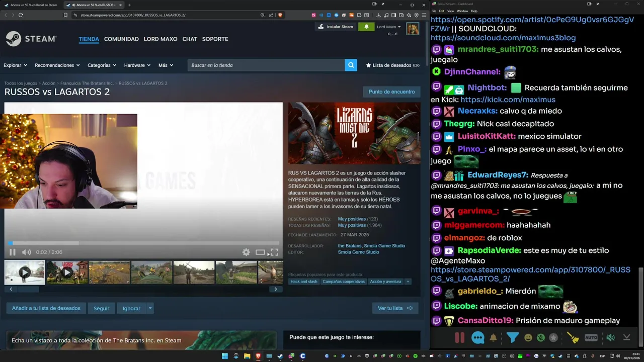Open the Brave hamburger main menu
Viewport: 644px width, 362px height.
click(x=423, y=15)
